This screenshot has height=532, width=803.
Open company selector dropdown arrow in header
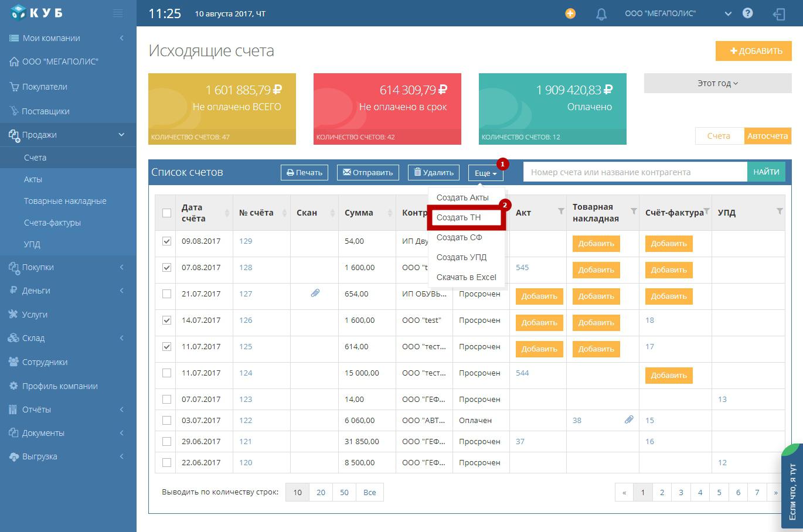[728, 13]
